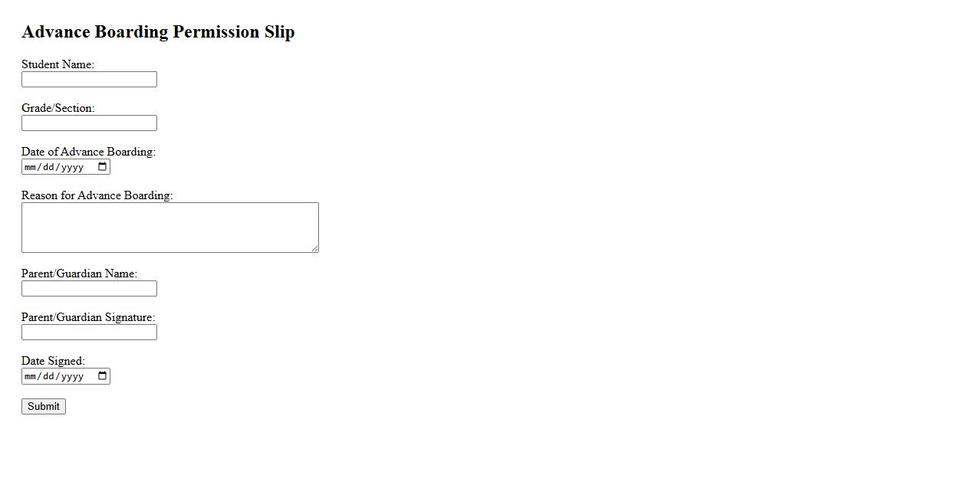
Task: Click the Student Name text field
Action: (x=89, y=80)
